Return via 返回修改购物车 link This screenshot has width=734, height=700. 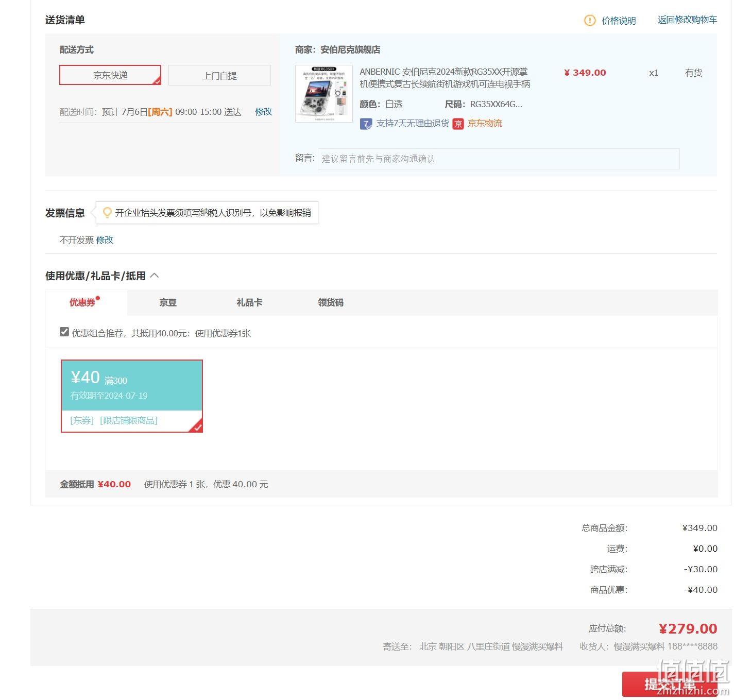click(687, 20)
